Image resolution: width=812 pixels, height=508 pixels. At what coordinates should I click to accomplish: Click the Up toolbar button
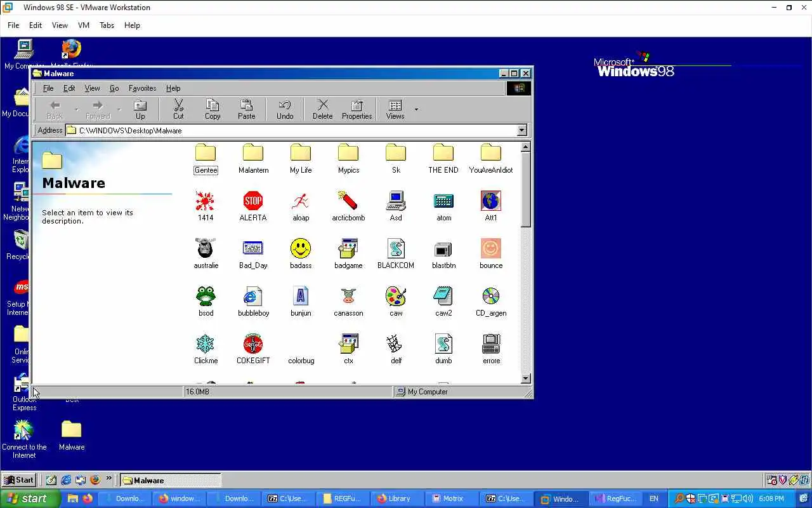click(x=140, y=109)
